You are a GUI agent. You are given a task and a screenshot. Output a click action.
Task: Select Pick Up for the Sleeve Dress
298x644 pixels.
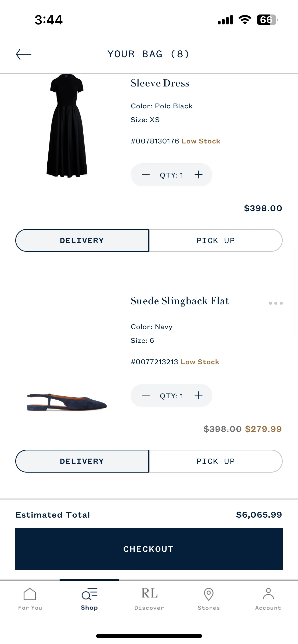pos(216,240)
